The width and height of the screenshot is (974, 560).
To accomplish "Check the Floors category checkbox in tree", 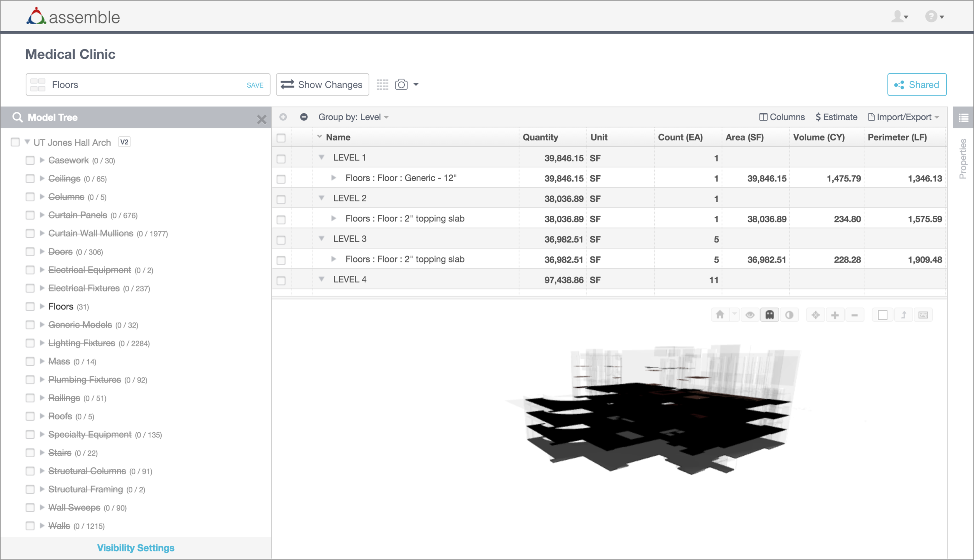I will pyautogui.click(x=30, y=306).
